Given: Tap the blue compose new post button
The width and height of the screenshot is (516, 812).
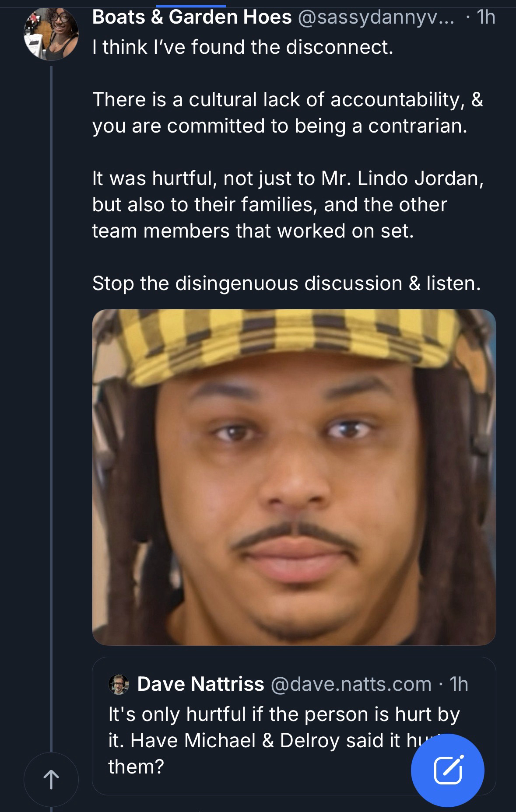Looking at the screenshot, I should (447, 770).
